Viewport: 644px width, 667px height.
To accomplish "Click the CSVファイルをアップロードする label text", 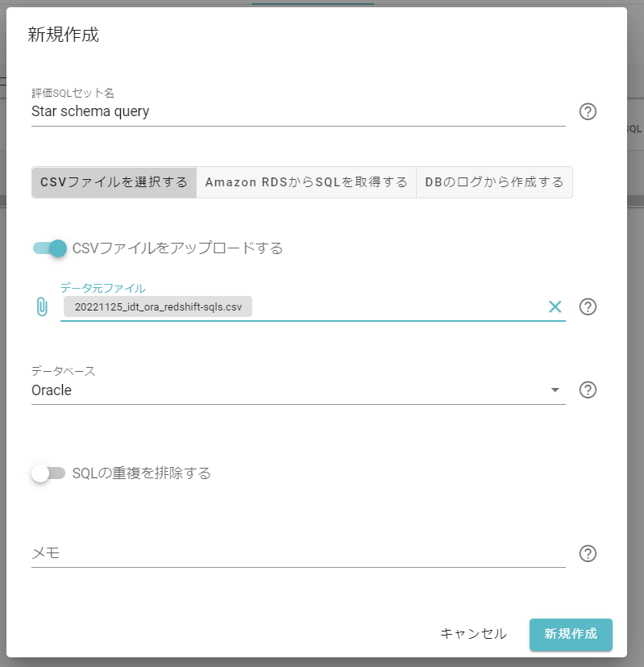I will (x=177, y=248).
